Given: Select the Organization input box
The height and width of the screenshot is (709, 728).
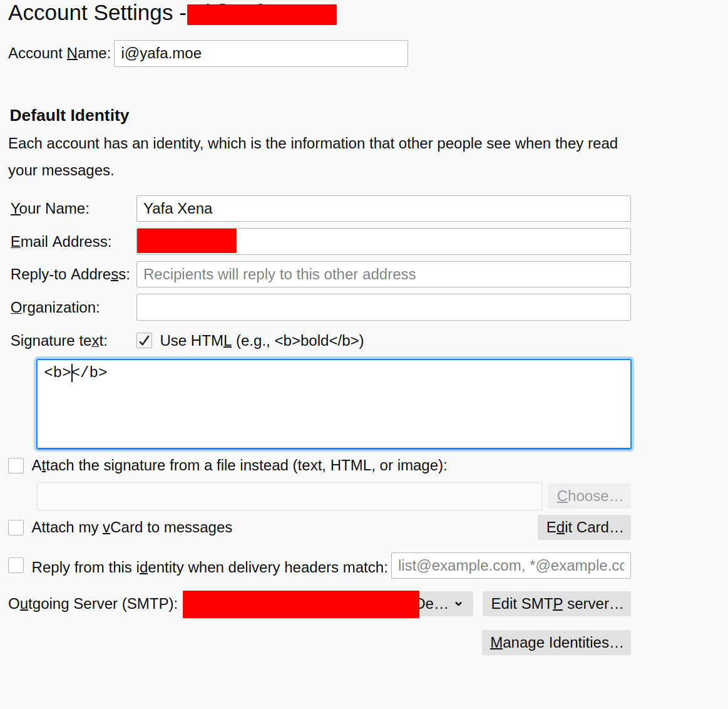Looking at the screenshot, I should pos(384,307).
